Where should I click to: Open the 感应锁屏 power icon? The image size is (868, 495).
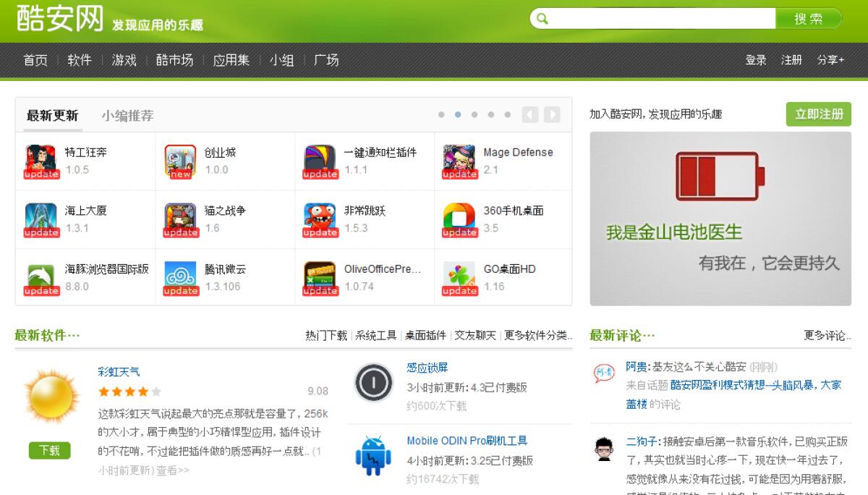coord(373,383)
